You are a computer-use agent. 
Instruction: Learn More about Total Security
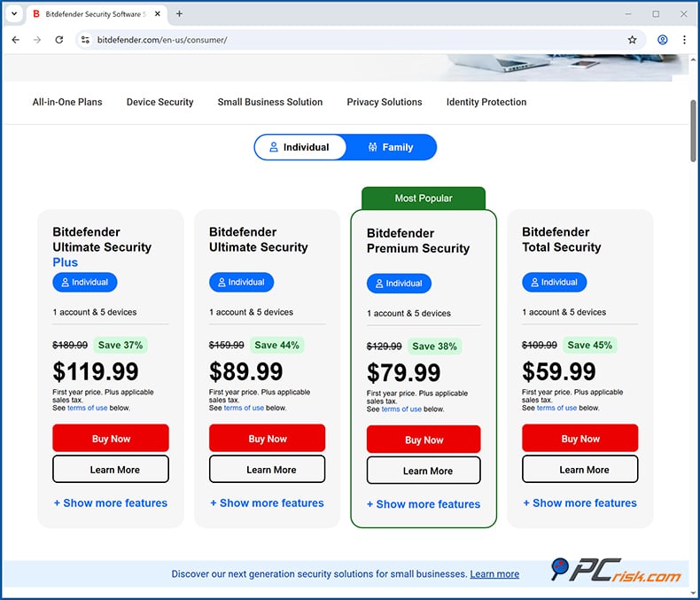coord(579,469)
